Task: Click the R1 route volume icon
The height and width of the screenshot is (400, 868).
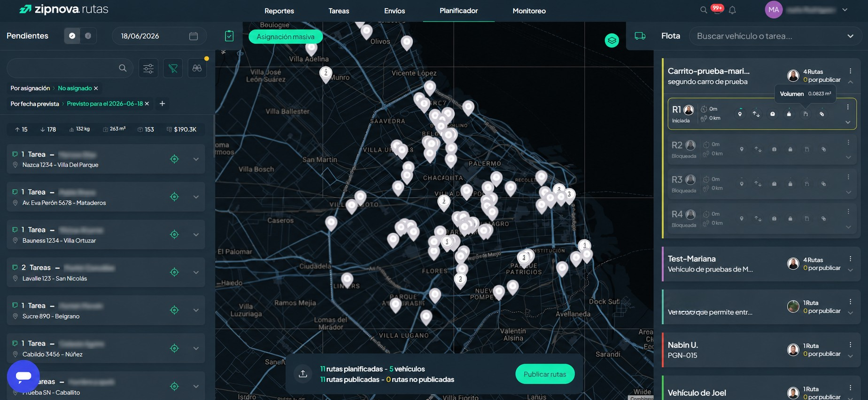Action: (x=806, y=114)
